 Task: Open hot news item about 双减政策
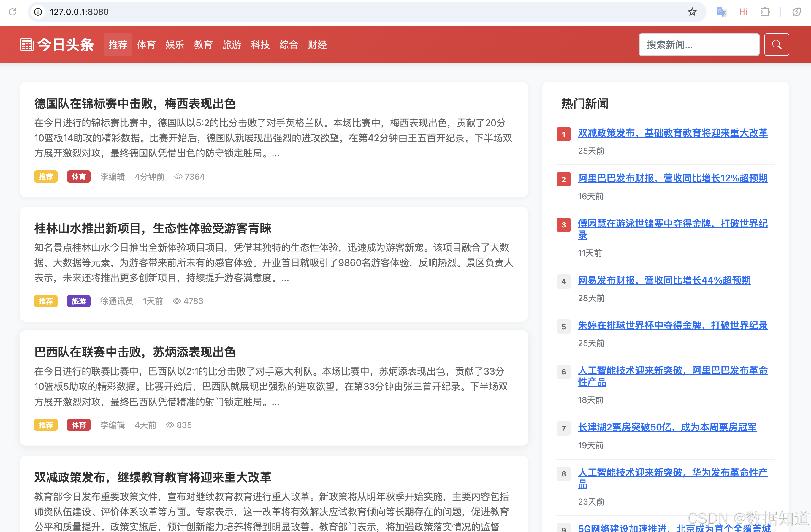pos(672,133)
